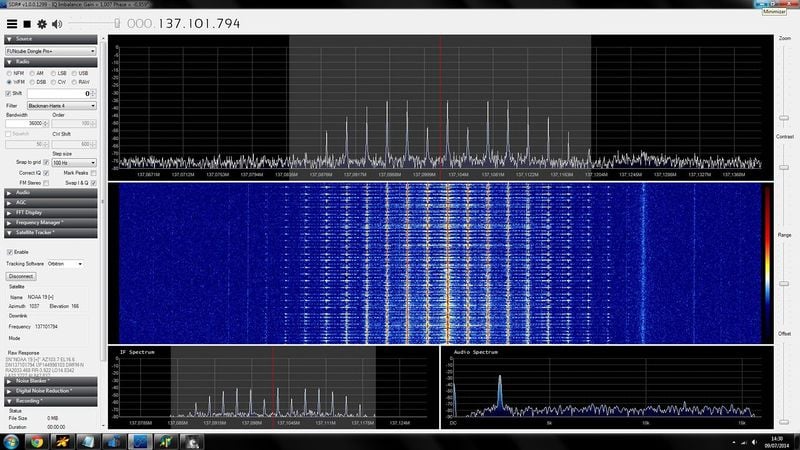Viewport: 800px width, 450px height.
Task: Toggle Swap I & Q checkbox
Action: click(x=93, y=183)
